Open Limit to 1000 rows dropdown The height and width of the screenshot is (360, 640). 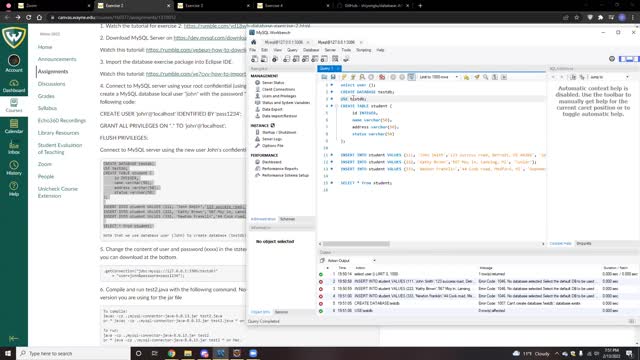point(438,77)
